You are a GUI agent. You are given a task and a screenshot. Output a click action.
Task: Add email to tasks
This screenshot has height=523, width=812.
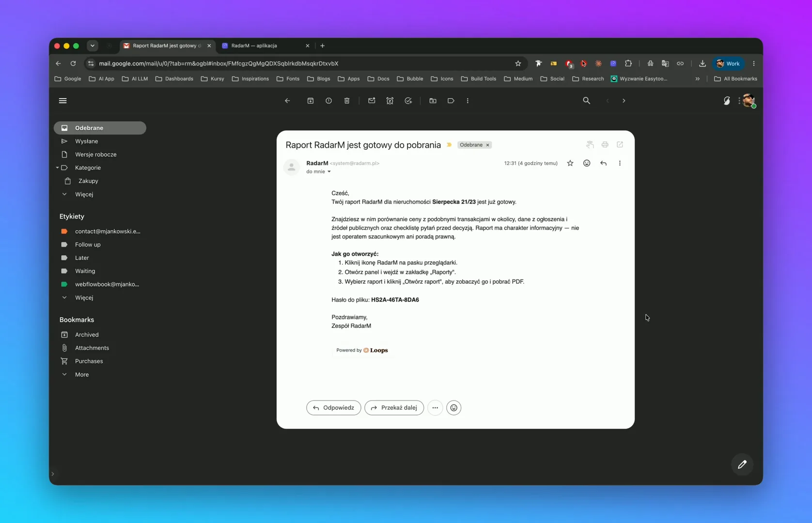tap(408, 101)
